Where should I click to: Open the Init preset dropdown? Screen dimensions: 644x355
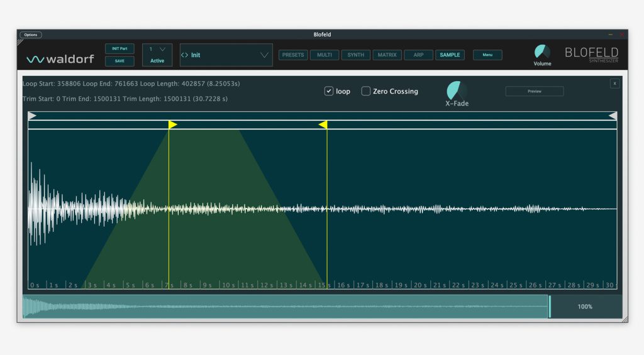pyautogui.click(x=264, y=55)
